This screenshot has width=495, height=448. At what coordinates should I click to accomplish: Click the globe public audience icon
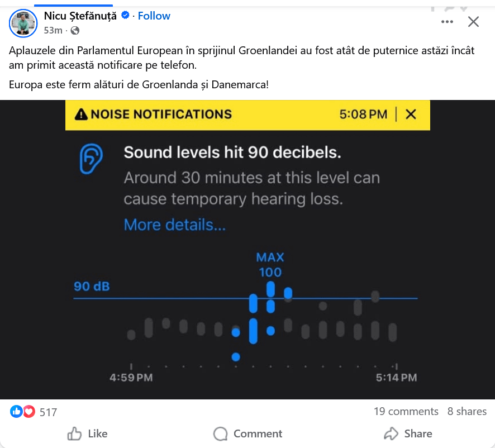click(x=75, y=30)
